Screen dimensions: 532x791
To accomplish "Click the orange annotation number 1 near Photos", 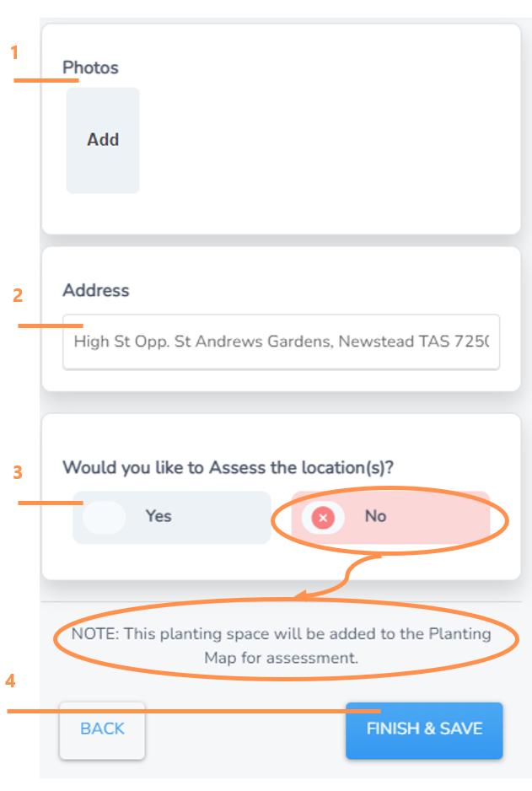I will coord(15,53).
